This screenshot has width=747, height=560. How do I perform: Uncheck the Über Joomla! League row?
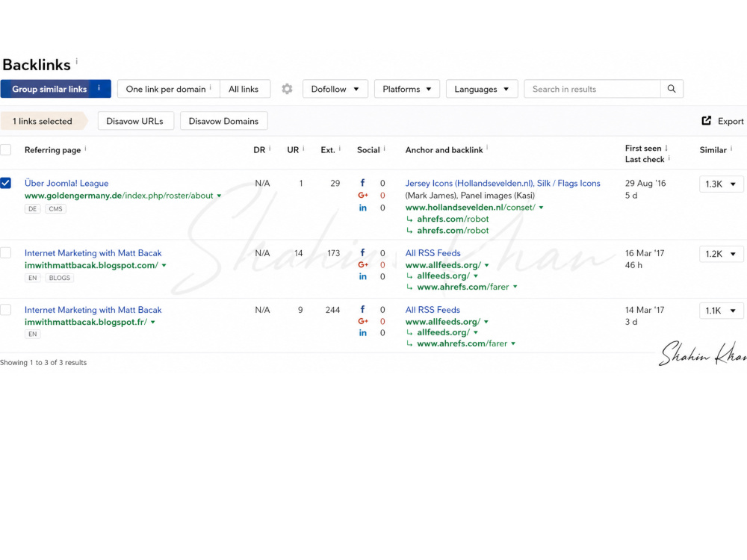pos(6,183)
